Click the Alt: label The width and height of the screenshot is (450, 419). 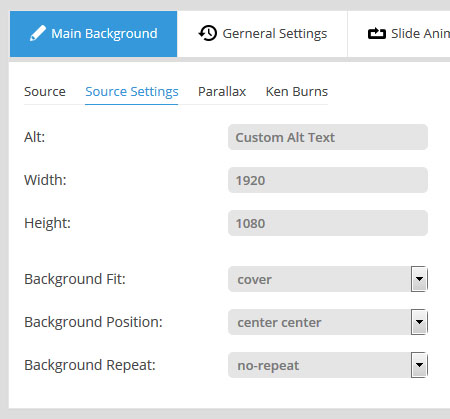34,137
